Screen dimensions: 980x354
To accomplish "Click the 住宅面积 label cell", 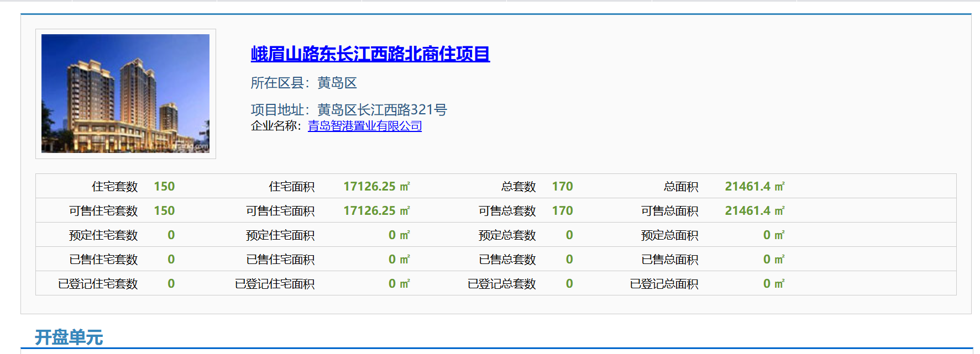I will [x=292, y=187].
